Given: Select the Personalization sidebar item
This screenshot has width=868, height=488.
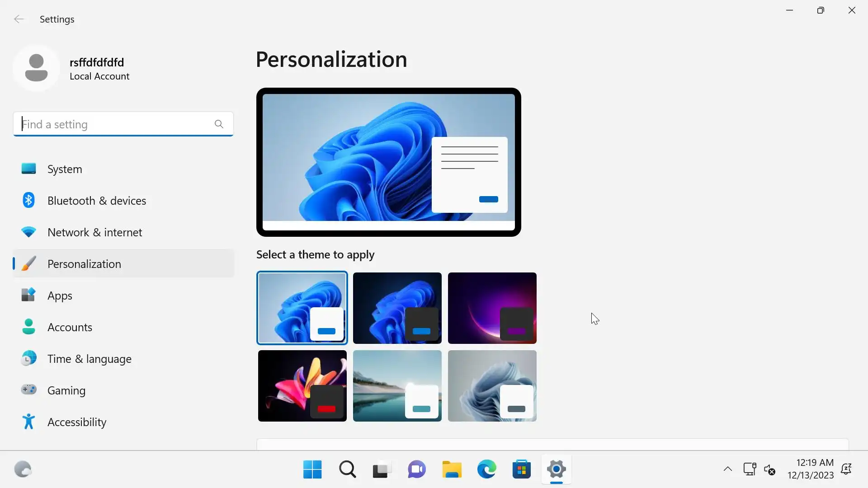Looking at the screenshot, I should click(x=84, y=264).
